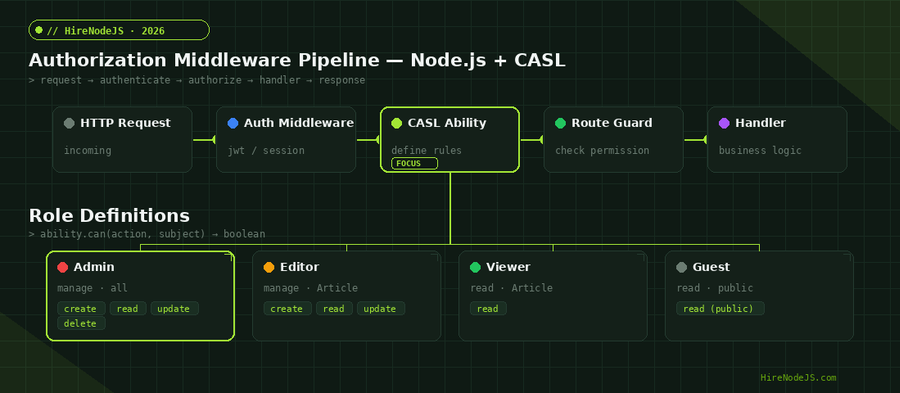Click the Guest read (public) chip
Image resolution: width=900 pixels, height=393 pixels.
tap(720, 309)
